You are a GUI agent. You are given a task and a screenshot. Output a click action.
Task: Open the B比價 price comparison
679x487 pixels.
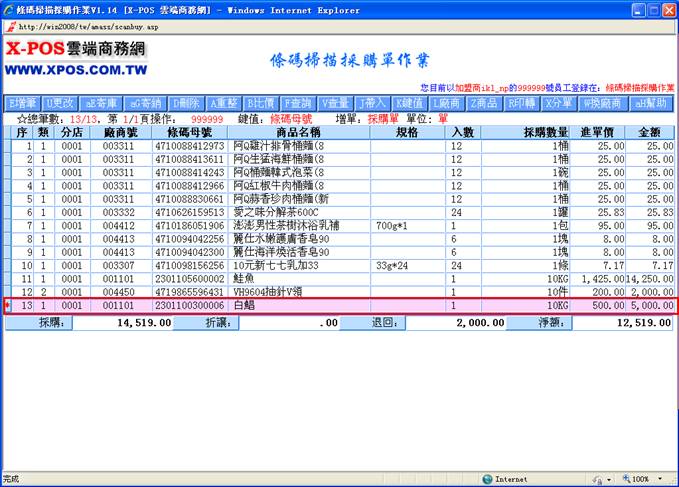point(260,103)
